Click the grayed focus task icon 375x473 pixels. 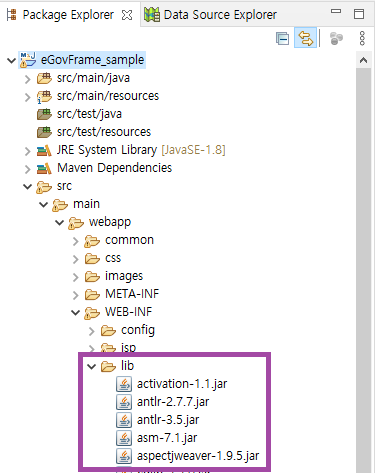pyautogui.click(x=336, y=39)
